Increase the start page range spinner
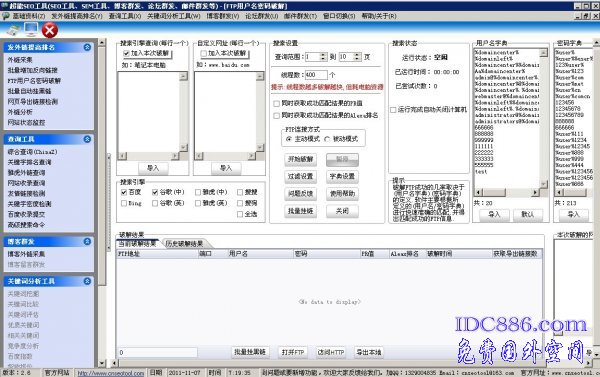 (x=323, y=55)
